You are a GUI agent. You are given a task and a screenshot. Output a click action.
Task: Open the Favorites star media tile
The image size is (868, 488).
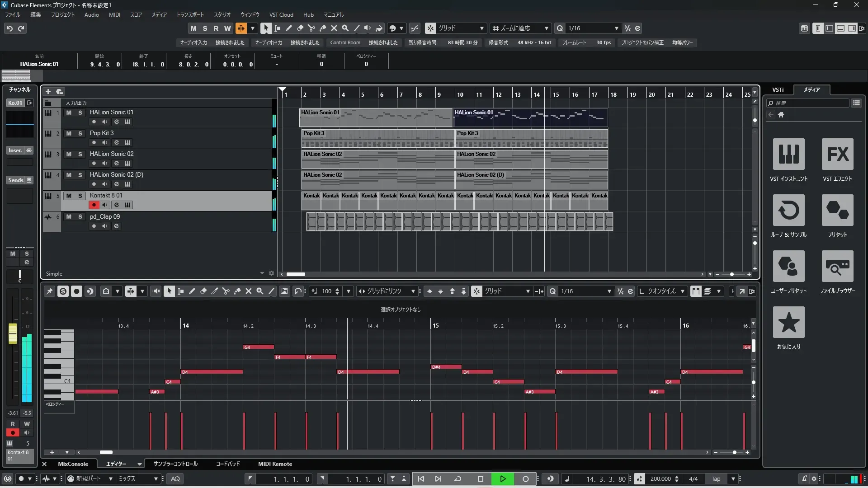tap(788, 322)
